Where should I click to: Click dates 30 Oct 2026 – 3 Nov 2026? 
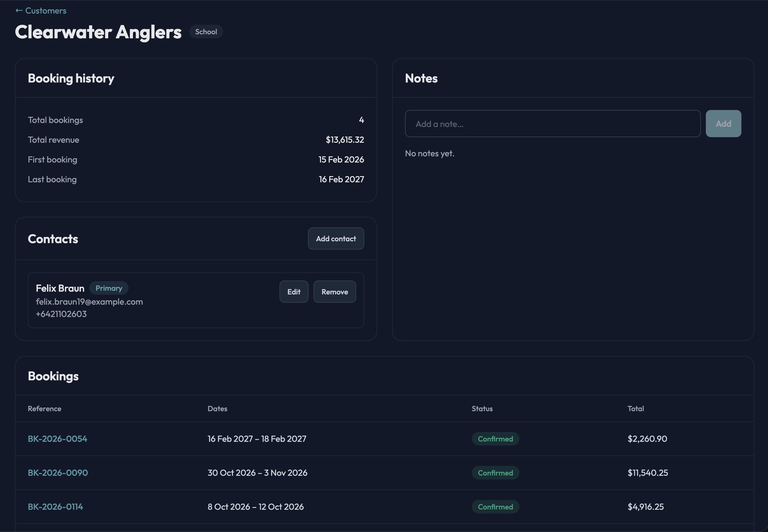click(257, 473)
